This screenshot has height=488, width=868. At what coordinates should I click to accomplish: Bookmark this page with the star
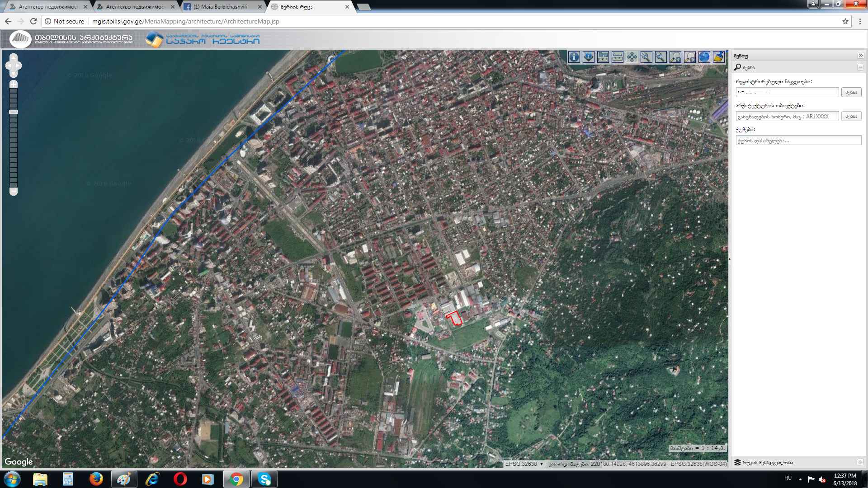click(x=845, y=21)
